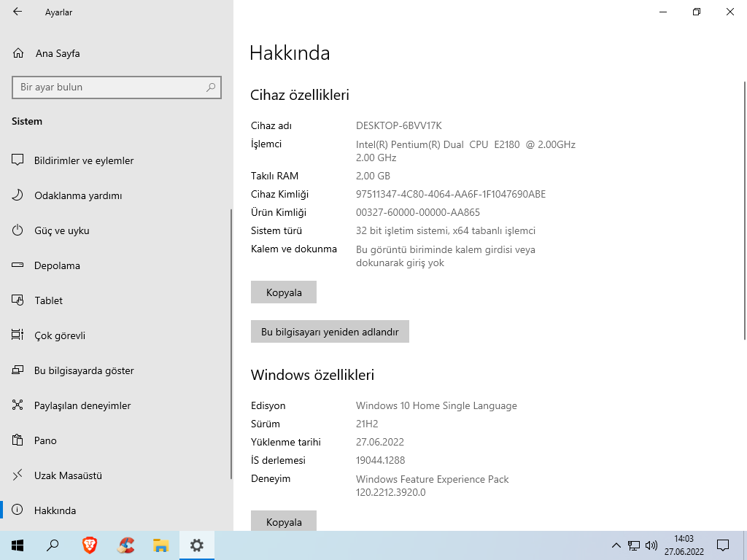
Task: Click the Sistem heading in sidebar
Action: coord(27,122)
